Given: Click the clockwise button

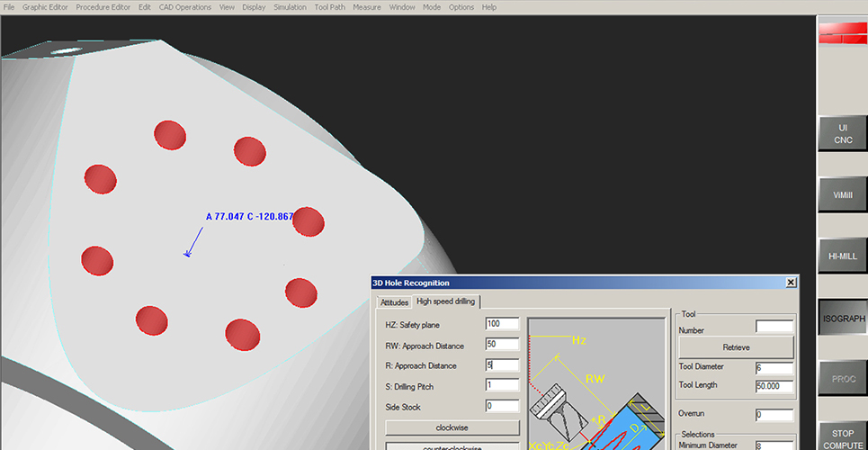Looking at the screenshot, I should point(452,427).
